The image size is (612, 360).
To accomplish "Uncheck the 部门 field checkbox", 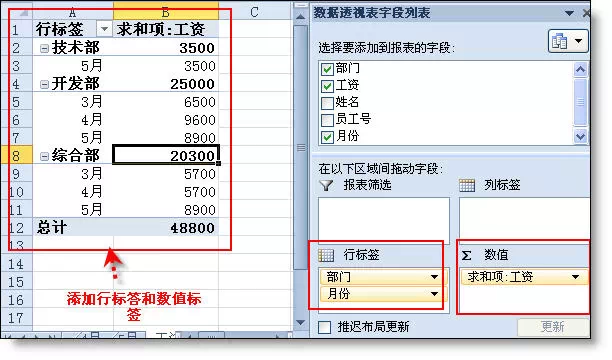I will point(327,69).
